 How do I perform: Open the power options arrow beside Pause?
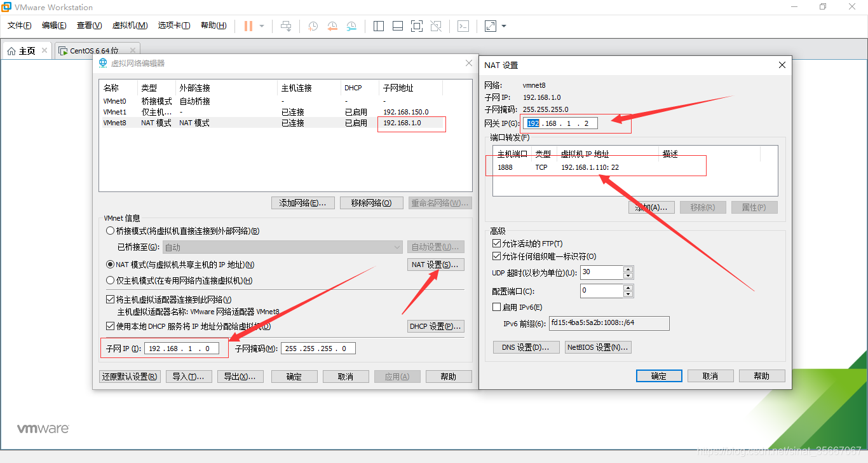(x=262, y=26)
